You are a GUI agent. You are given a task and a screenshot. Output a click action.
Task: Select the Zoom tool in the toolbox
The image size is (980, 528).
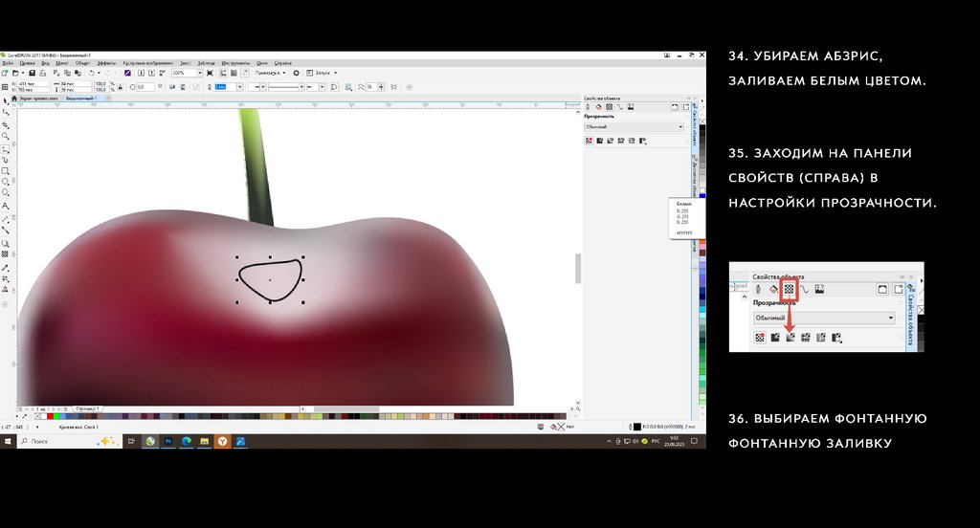coord(6,136)
